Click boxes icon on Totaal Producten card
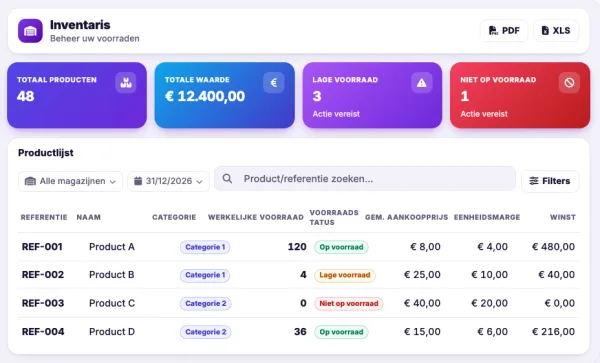600x363 pixels. coord(126,83)
